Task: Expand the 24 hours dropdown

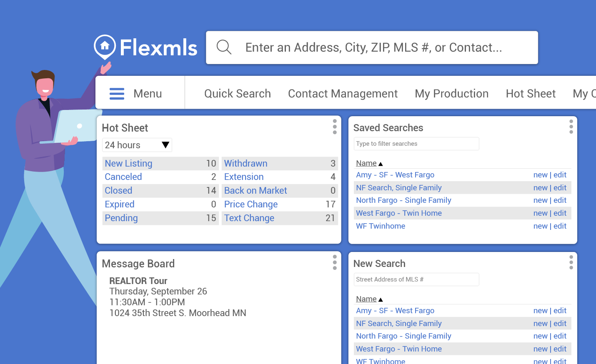Action: point(137,145)
